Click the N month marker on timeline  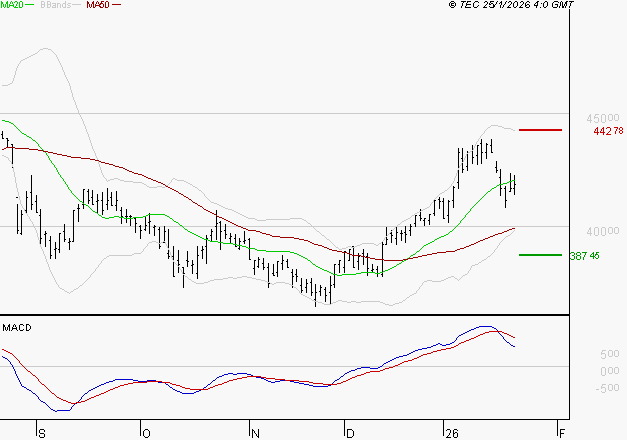[255, 433]
